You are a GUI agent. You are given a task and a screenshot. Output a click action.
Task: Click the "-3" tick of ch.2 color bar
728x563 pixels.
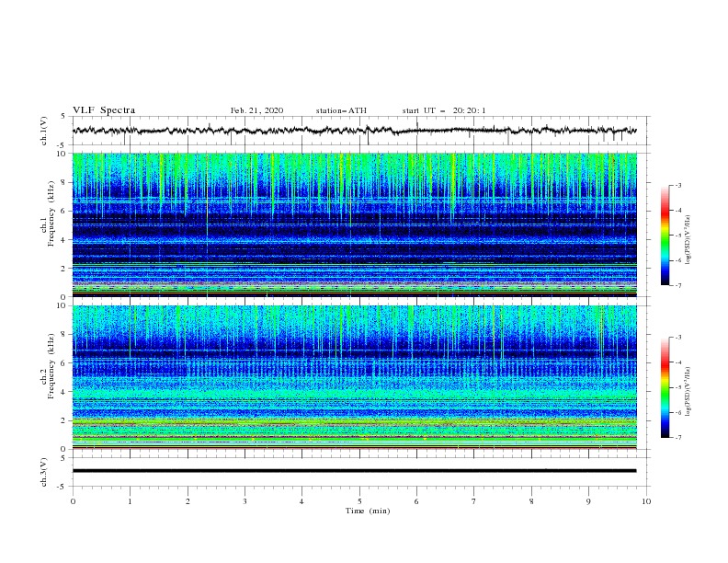point(677,338)
